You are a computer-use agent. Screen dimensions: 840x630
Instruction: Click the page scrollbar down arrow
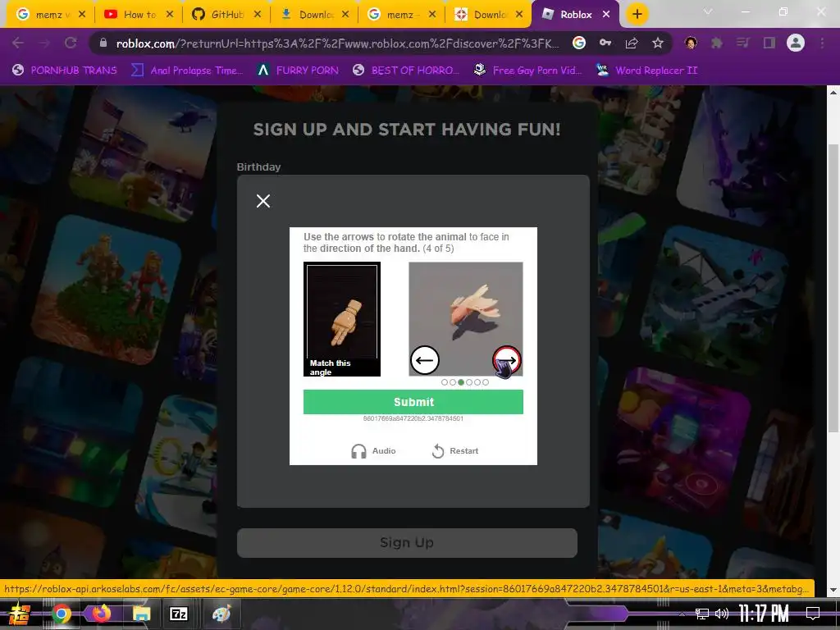point(833,590)
